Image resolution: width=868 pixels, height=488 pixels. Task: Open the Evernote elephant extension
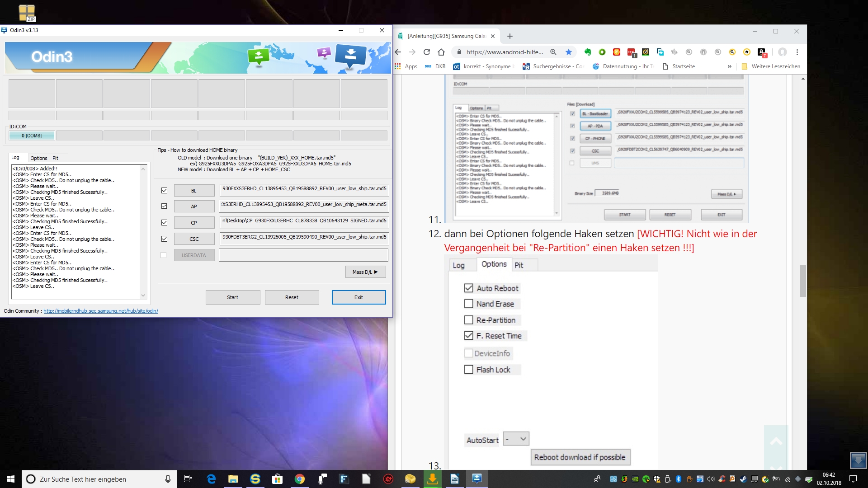point(587,52)
